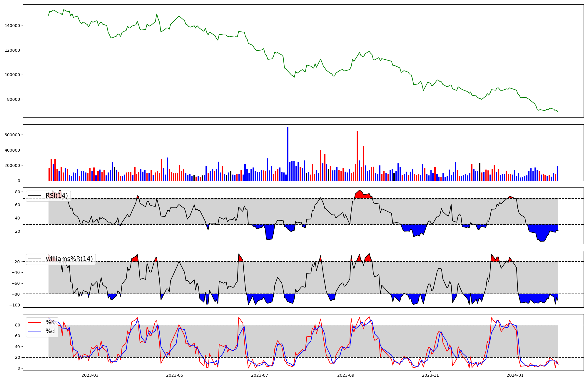Click the 2023-03 x-axis date label

[x=90, y=375]
